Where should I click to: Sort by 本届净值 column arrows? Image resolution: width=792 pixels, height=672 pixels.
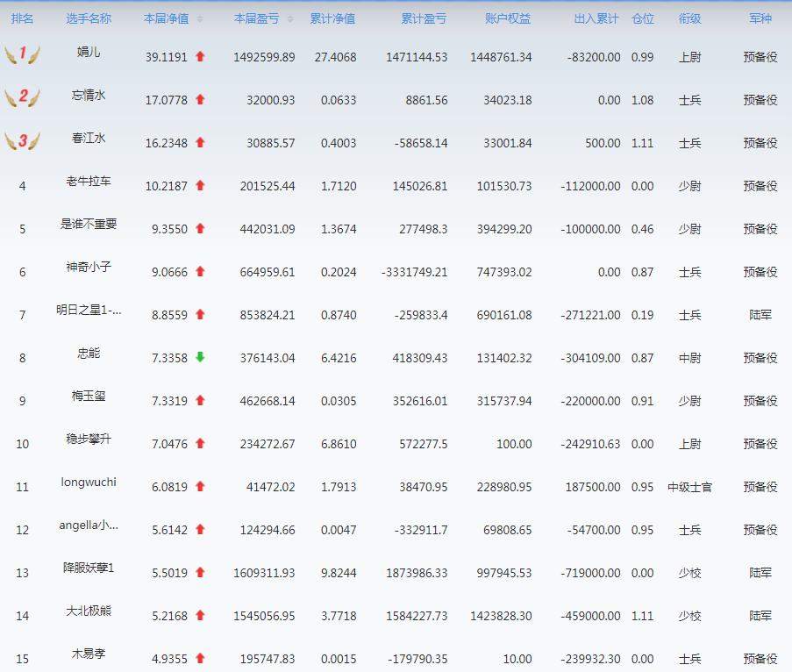click(x=200, y=19)
